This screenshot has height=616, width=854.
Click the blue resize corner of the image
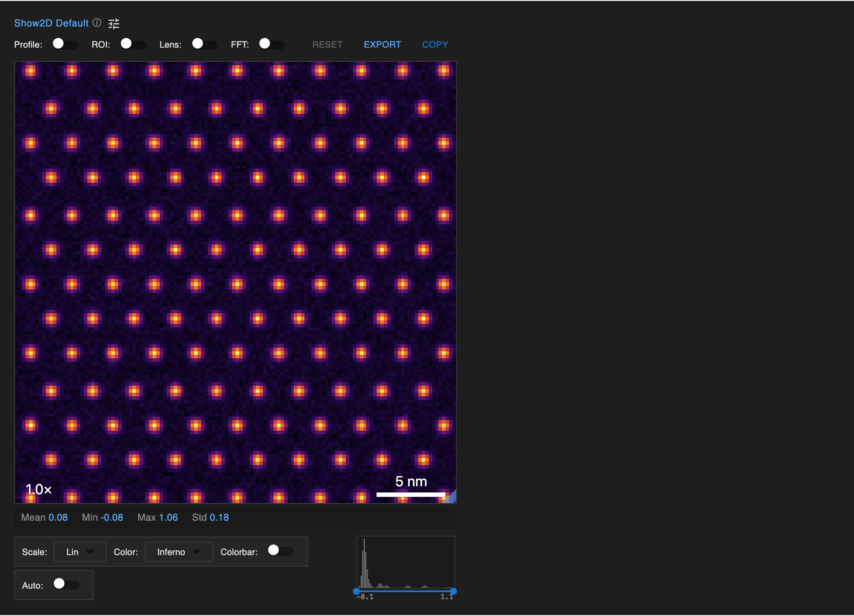(x=453, y=498)
